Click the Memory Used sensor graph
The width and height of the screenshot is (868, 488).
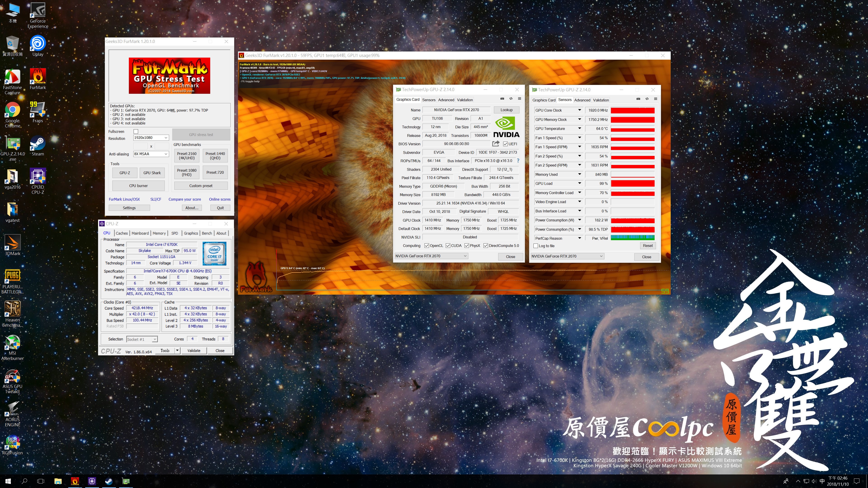click(632, 174)
